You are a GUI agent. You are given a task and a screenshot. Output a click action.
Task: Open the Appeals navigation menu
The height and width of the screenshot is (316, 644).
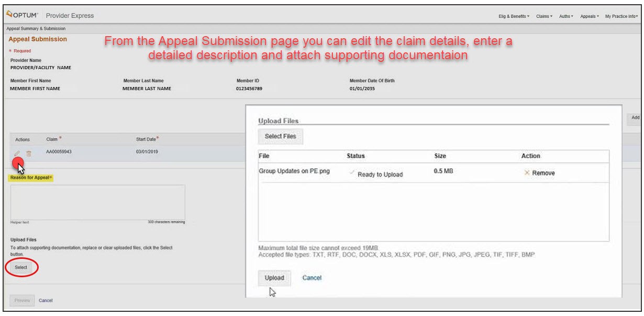(590, 16)
